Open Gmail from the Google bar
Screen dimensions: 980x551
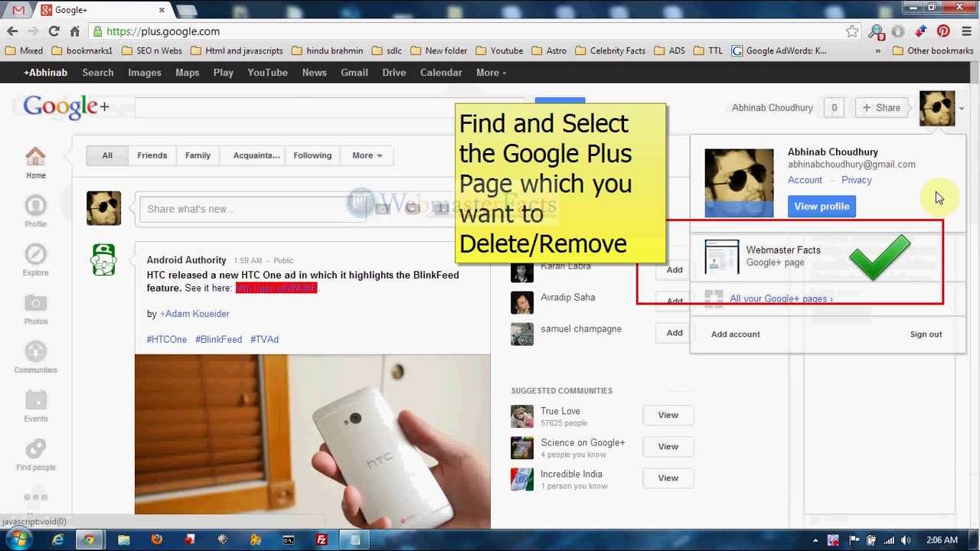coord(354,73)
